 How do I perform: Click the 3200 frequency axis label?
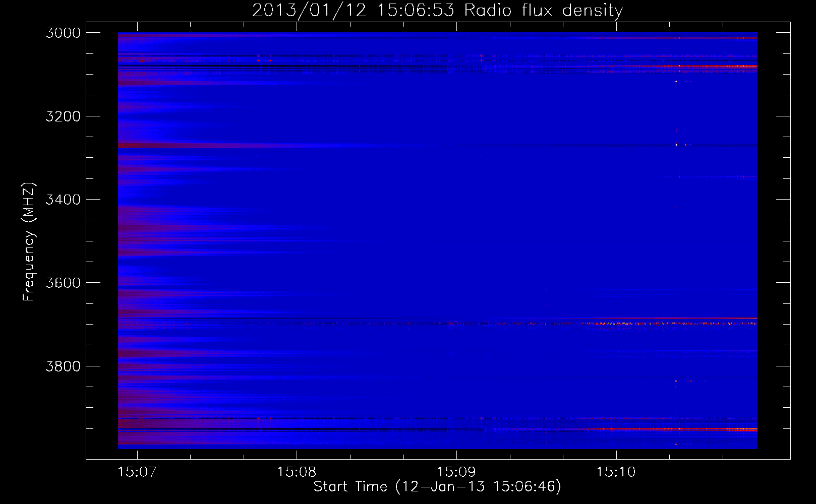63,116
